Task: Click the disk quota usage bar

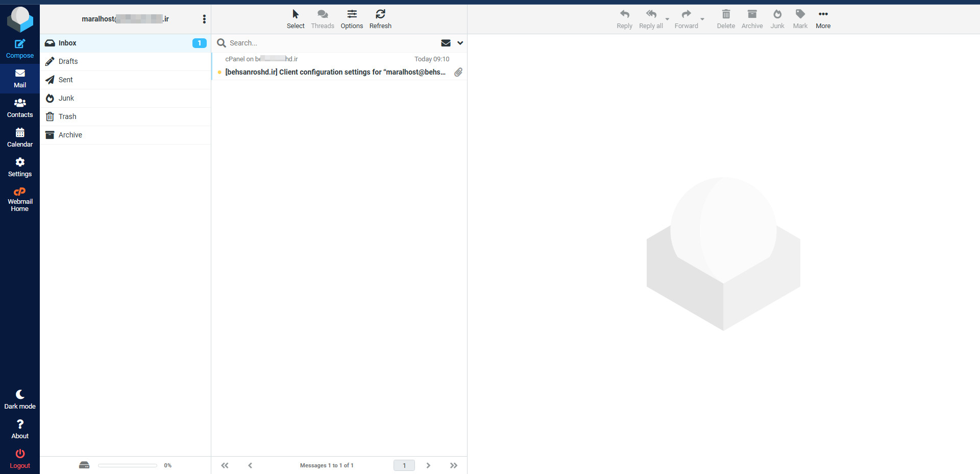Action: pyautogui.click(x=128, y=465)
